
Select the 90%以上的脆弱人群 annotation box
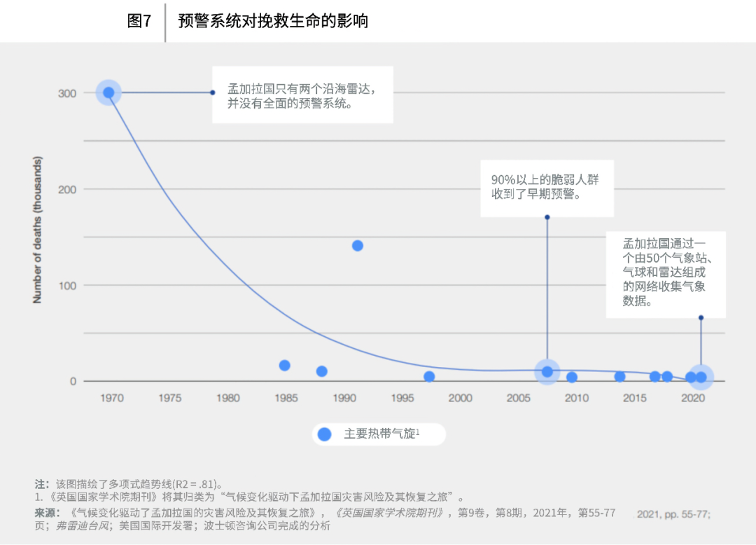[x=547, y=188]
